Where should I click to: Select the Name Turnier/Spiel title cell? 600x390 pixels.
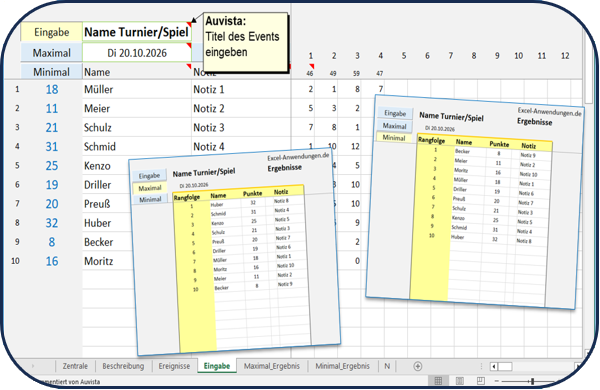137,32
